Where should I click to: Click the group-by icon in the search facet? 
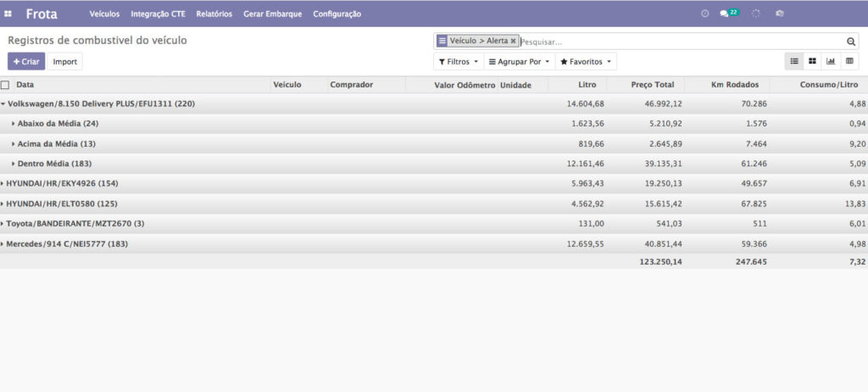[441, 41]
